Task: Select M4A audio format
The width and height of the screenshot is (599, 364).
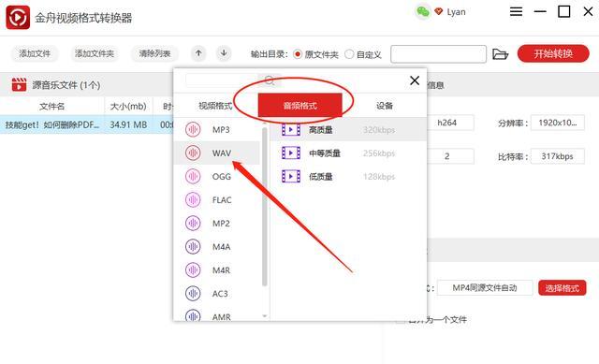Action: 216,247
